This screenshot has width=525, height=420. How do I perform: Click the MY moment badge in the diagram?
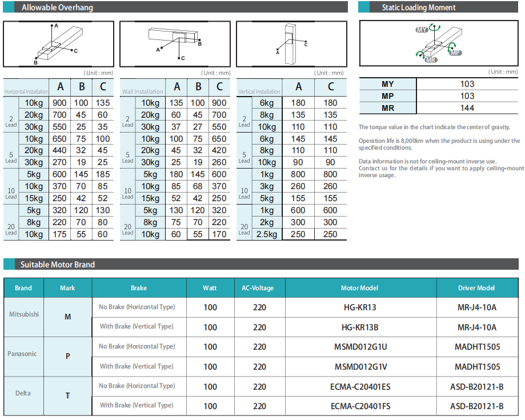coord(422,30)
